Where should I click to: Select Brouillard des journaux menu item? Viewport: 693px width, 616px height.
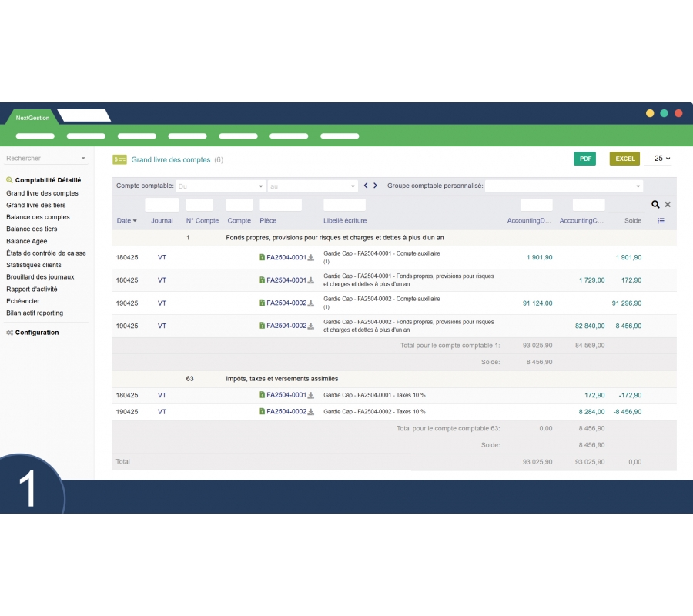click(x=40, y=277)
